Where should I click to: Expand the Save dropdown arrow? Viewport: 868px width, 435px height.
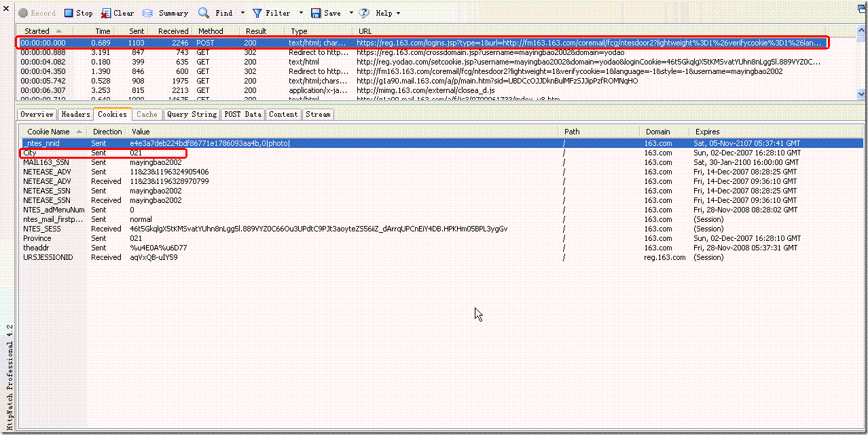tap(351, 13)
